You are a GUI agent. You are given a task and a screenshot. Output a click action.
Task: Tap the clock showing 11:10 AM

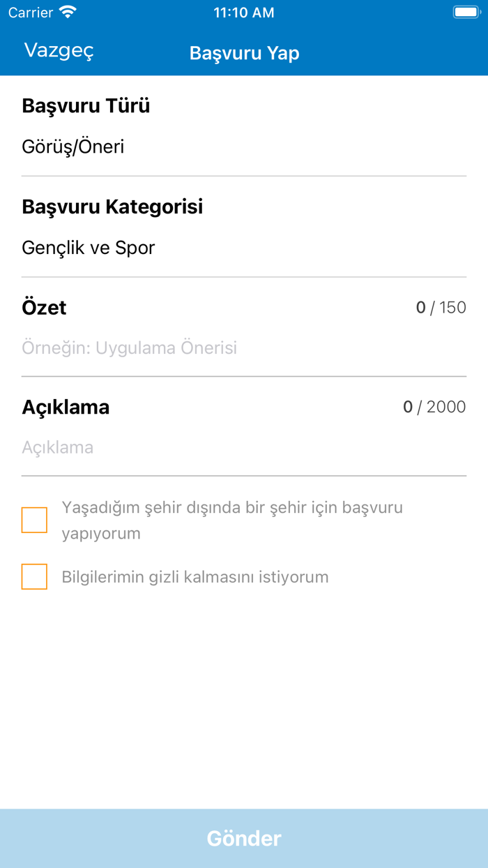click(244, 12)
